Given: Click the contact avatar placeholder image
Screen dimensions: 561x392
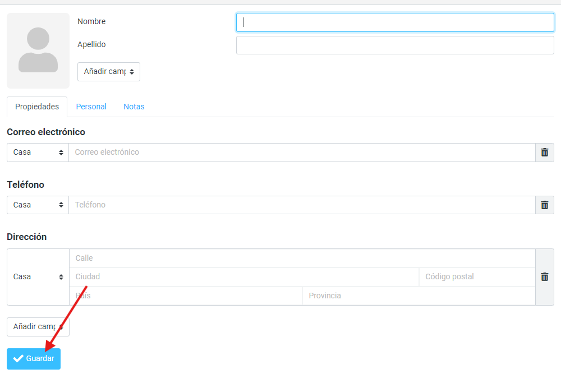Looking at the screenshot, I should (38, 50).
